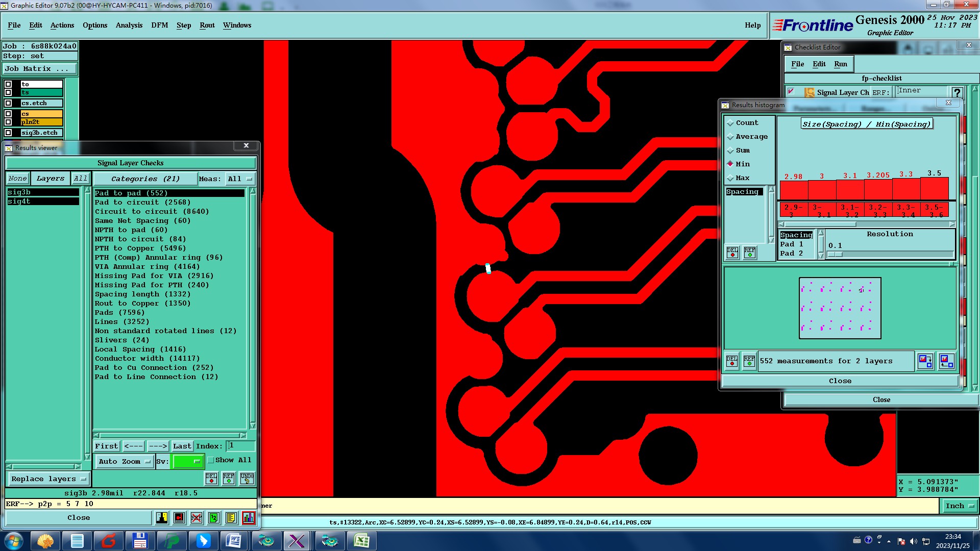Click the crossed-out REF icon
Viewport: 980px width, 551px height.
point(197,518)
